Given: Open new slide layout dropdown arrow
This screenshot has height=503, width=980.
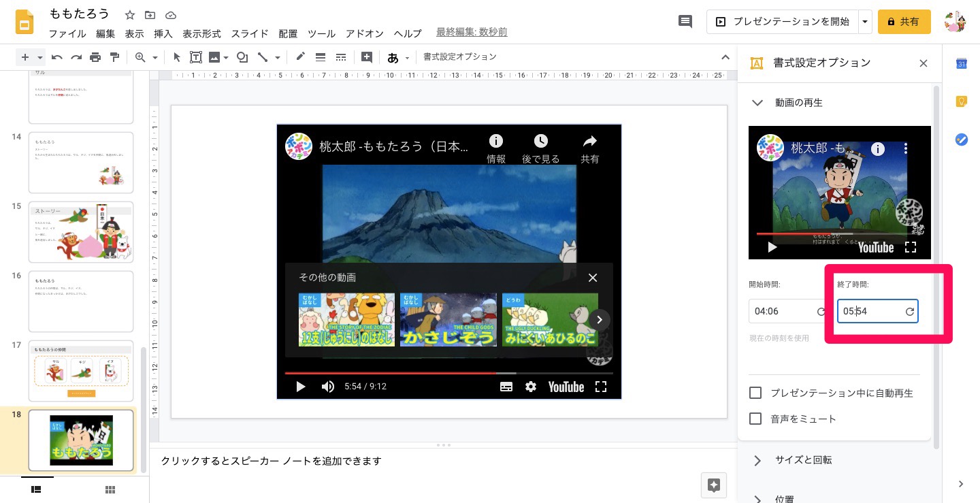Looking at the screenshot, I should pyautogui.click(x=40, y=58).
